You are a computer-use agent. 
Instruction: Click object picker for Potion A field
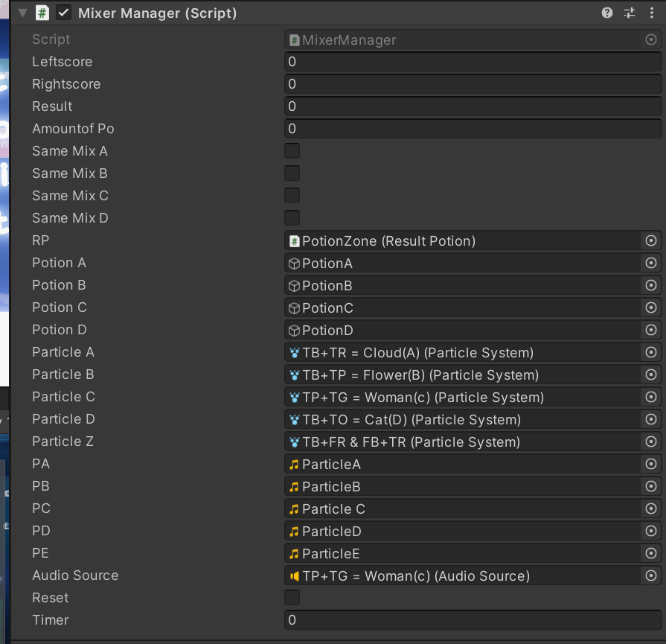click(x=650, y=263)
